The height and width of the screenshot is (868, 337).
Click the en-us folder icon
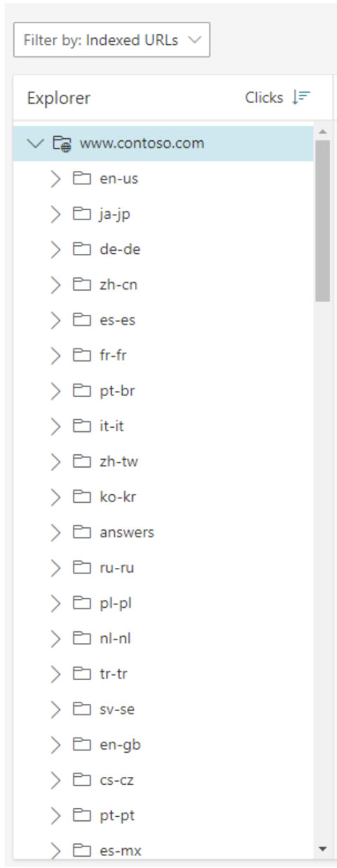83,179
